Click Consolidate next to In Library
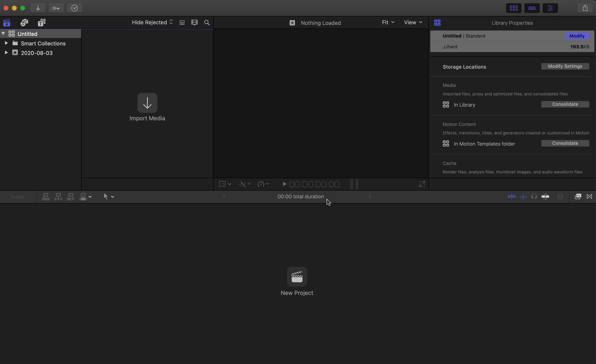This screenshot has width=596, height=364. 565,104
